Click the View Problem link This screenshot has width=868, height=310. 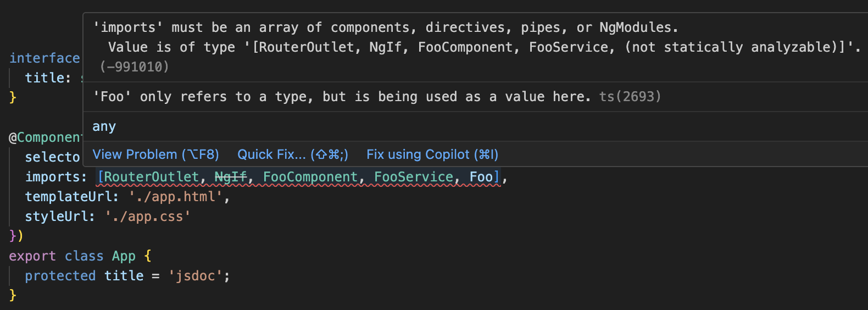point(155,154)
